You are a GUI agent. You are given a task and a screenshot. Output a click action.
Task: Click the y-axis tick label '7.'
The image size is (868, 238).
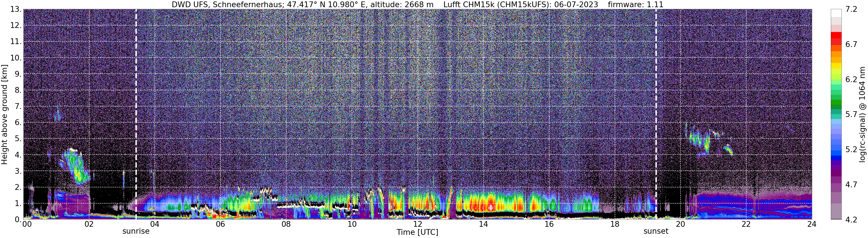pos(18,107)
